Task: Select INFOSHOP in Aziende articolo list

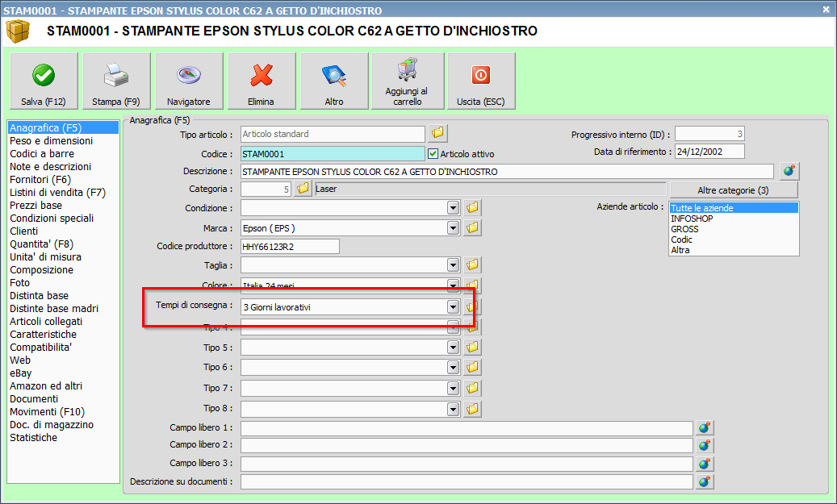Action: click(x=690, y=219)
